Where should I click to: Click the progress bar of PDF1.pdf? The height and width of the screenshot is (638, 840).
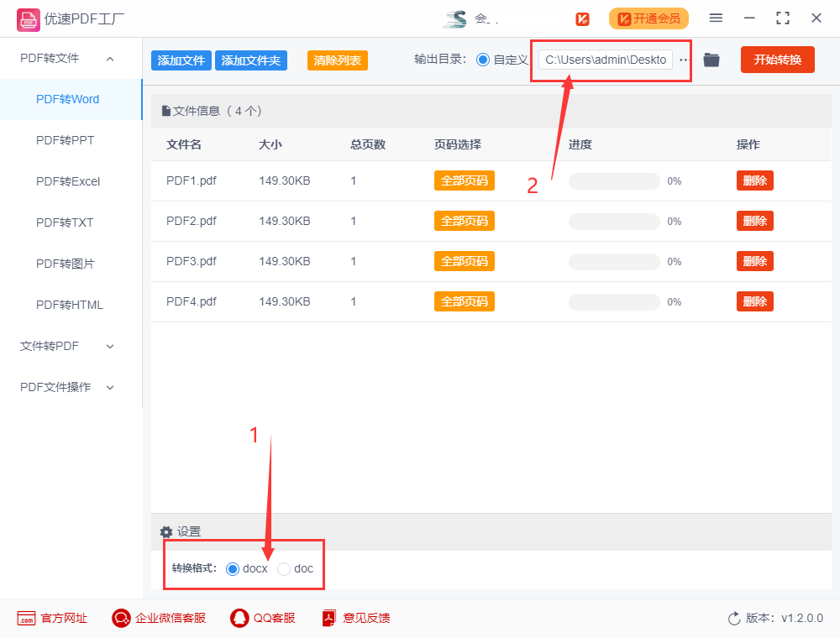(x=615, y=180)
